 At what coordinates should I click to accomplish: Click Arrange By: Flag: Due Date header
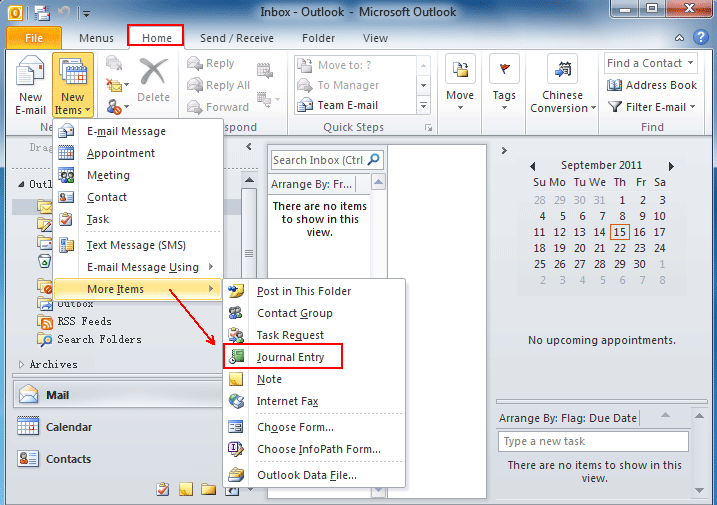pyautogui.click(x=567, y=418)
